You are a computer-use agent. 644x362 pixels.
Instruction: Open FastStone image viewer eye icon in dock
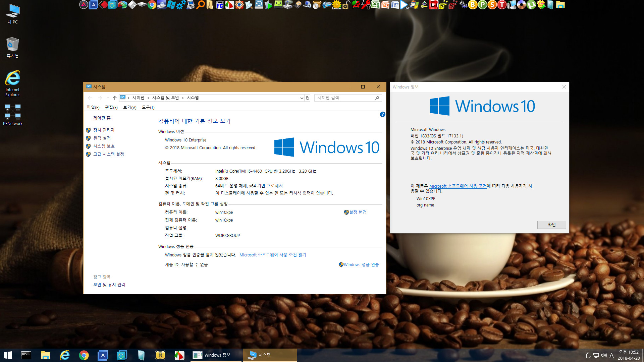[239, 5]
